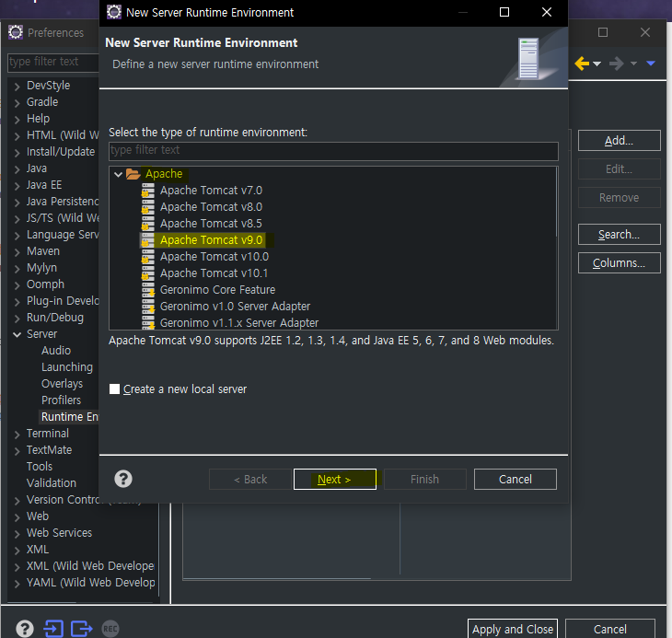Click the export preferences icon
This screenshot has width=672, height=638.
click(x=81, y=629)
